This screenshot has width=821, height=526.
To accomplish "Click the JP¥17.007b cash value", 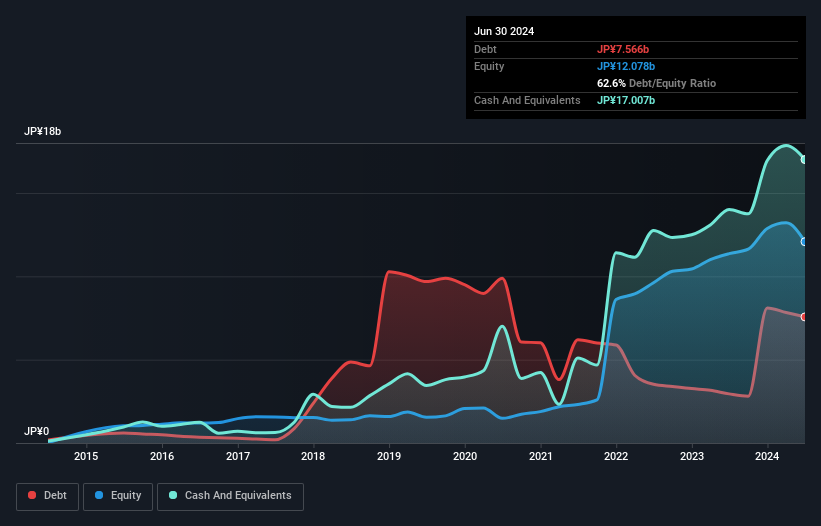I will click(626, 100).
